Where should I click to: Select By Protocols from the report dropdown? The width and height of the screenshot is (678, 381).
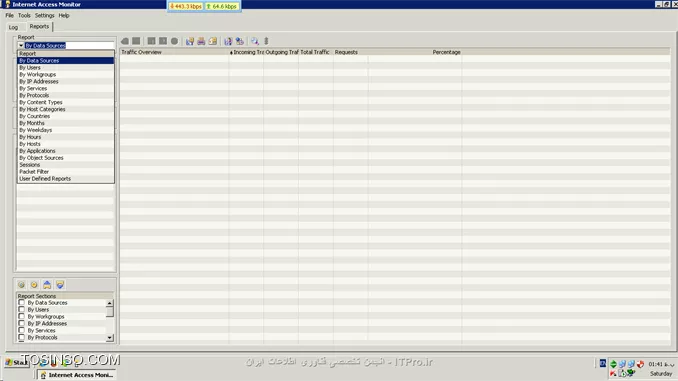[66, 95]
